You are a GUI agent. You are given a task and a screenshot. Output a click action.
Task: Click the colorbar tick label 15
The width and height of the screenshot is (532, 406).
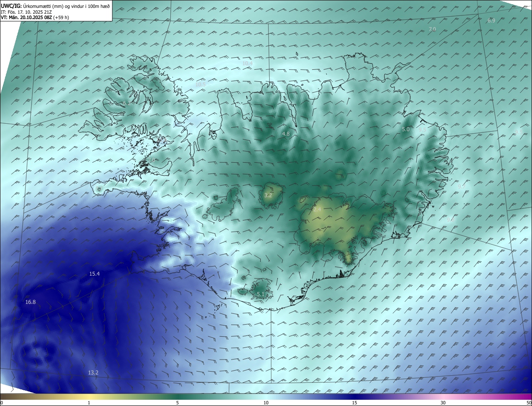(355, 403)
